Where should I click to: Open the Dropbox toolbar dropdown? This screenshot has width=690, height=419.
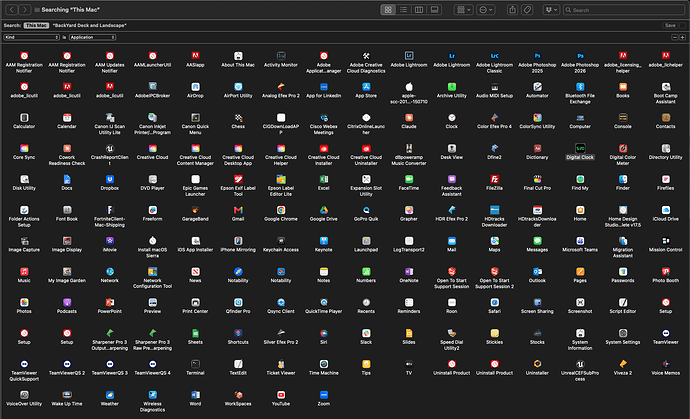pyautogui.click(x=551, y=10)
